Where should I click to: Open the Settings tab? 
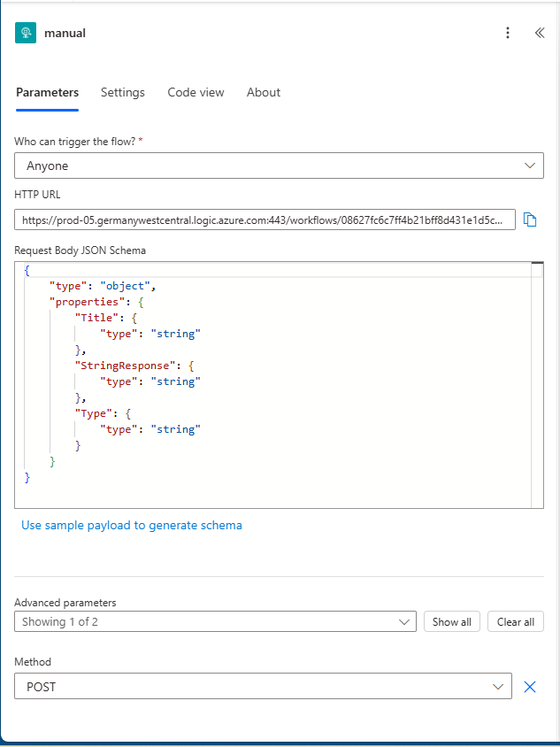tap(122, 93)
